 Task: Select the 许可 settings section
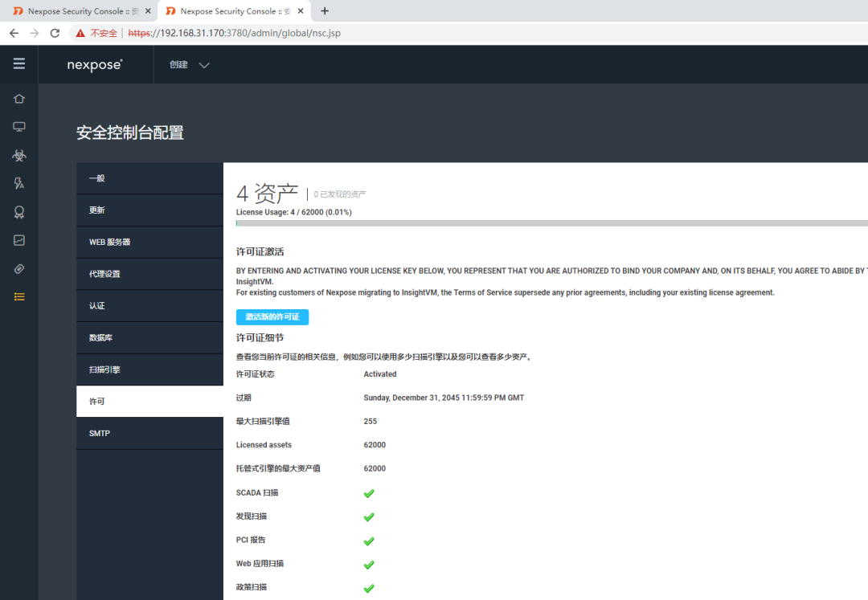click(149, 402)
